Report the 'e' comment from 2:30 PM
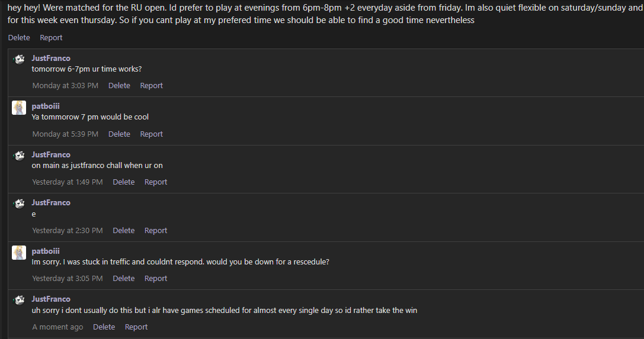 pyautogui.click(x=156, y=230)
